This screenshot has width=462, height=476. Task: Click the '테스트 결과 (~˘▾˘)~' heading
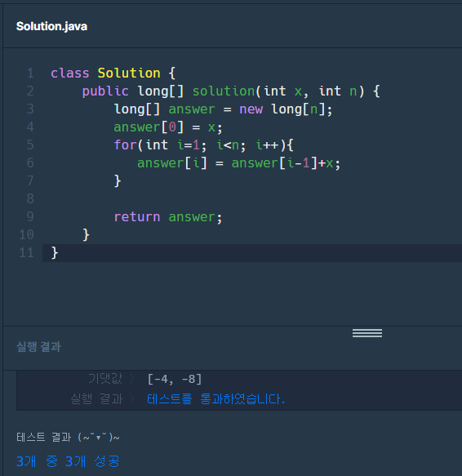tap(68, 437)
